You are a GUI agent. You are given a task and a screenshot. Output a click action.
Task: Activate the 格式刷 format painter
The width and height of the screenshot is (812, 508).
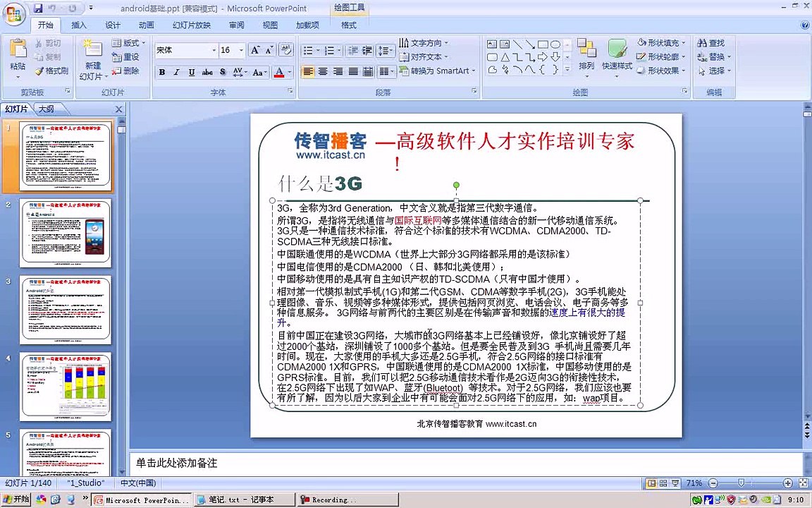(x=51, y=71)
